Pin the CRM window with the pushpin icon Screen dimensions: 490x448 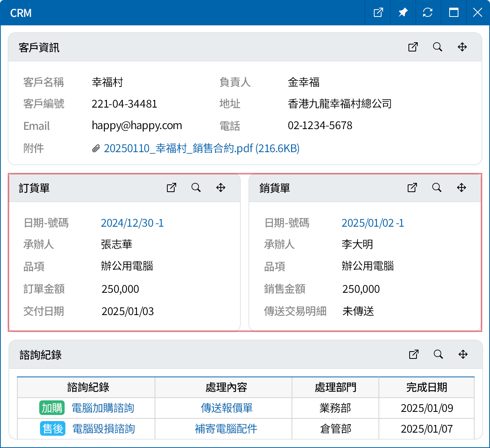pyautogui.click(x=403, y=13)
